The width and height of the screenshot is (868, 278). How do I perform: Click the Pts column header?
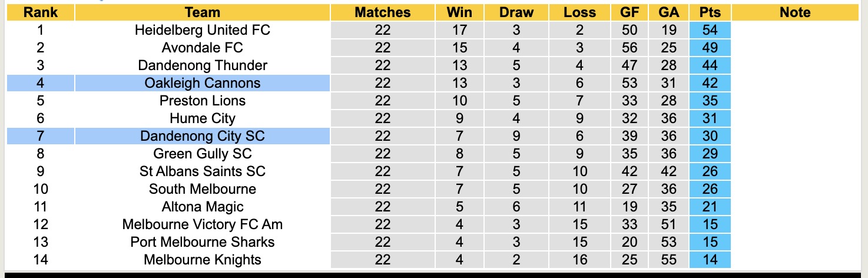point(710,12)
